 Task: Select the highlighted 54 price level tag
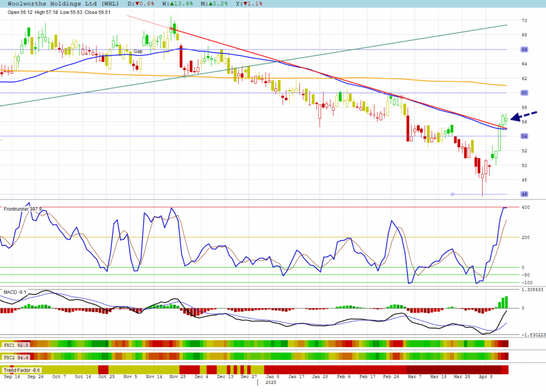click(525, 136)
